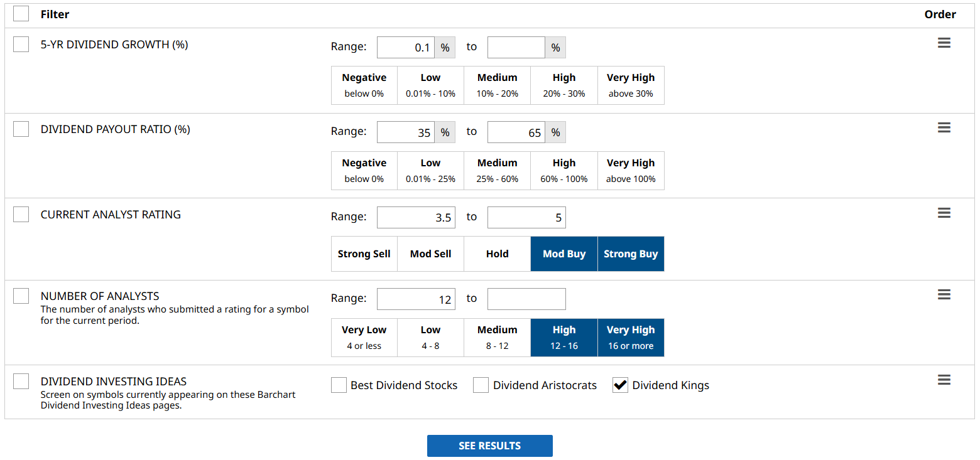Viewport: 980px width, 460px height.
Task: Click the payout ratio maximum field showing 65
Action: (516, 132)
